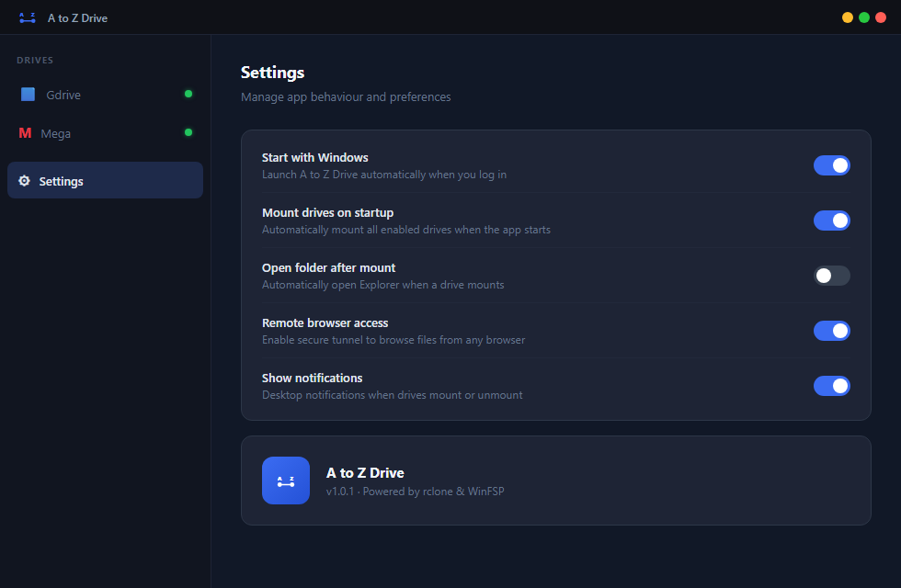Click Mega's green connection status dot
The width and height of the screenshot is (901, 588).
(188, 132)
